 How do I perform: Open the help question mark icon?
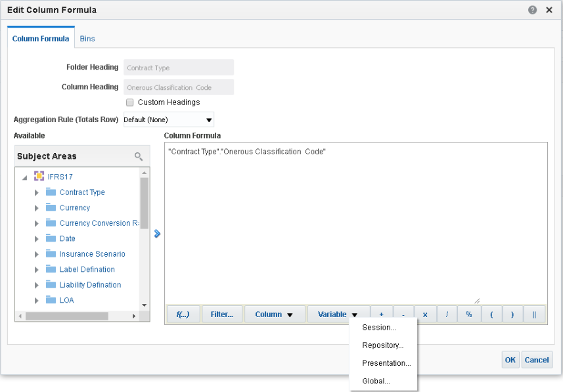(532, 10)
